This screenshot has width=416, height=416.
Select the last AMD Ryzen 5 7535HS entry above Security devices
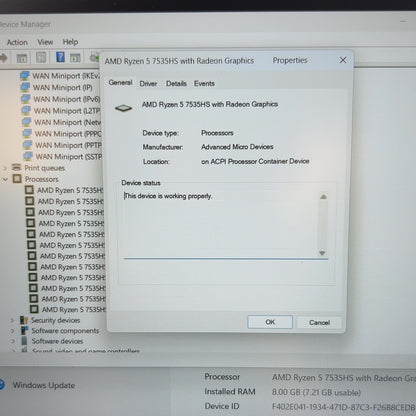[74, 310]
